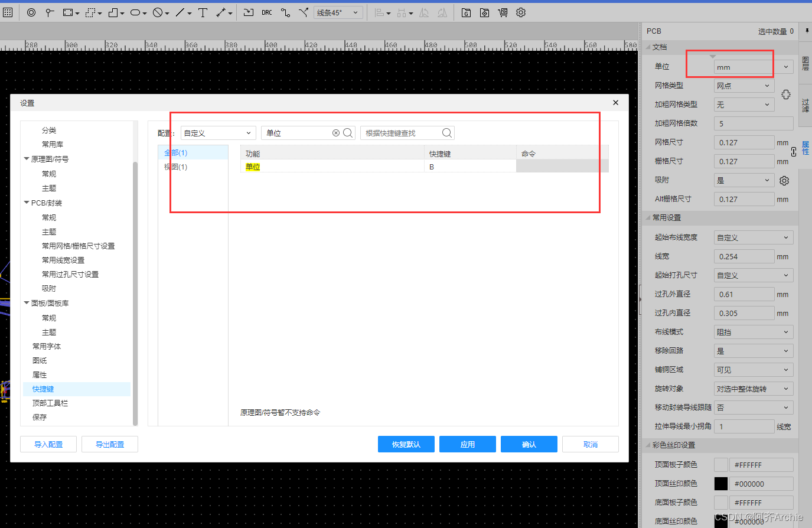Open the 底面板子颜色 color swatch
812x528 pixels.
pos(721,503)
